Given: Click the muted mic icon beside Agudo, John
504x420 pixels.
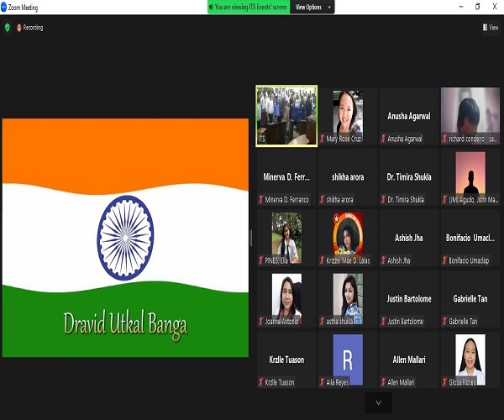Looking at the screenshot, I should click(444, 200).
